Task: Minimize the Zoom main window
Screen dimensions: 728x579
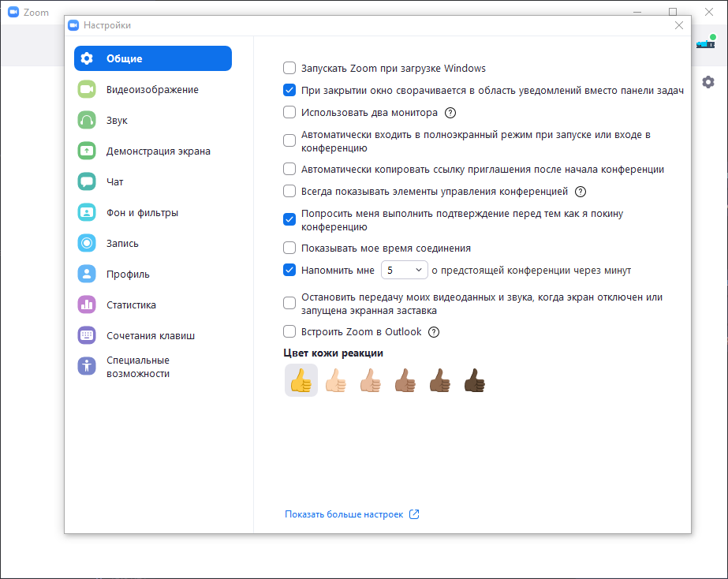Action: [x=637, y=12]
